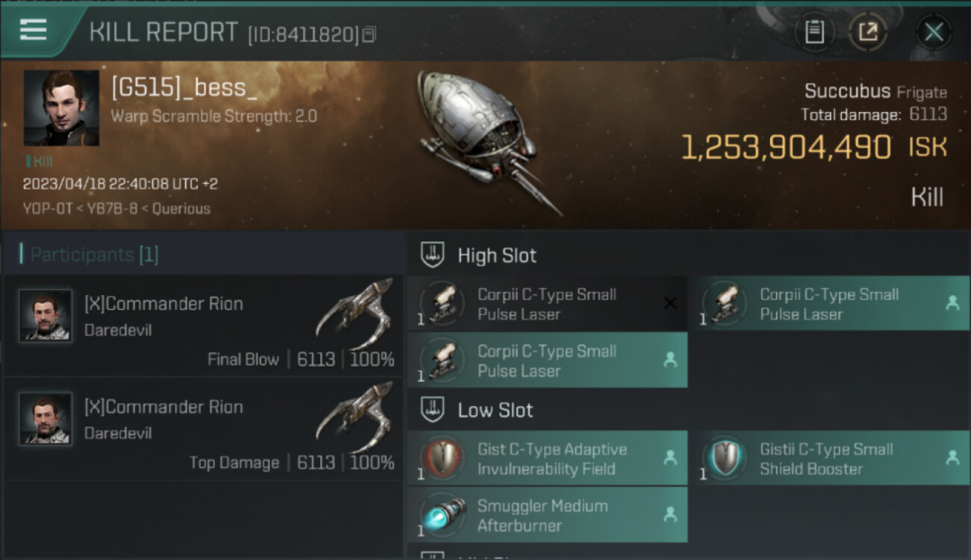Click the X mark on first Pulse Laser
Viewport: 971px width, 560px height.
coord(670,303)
